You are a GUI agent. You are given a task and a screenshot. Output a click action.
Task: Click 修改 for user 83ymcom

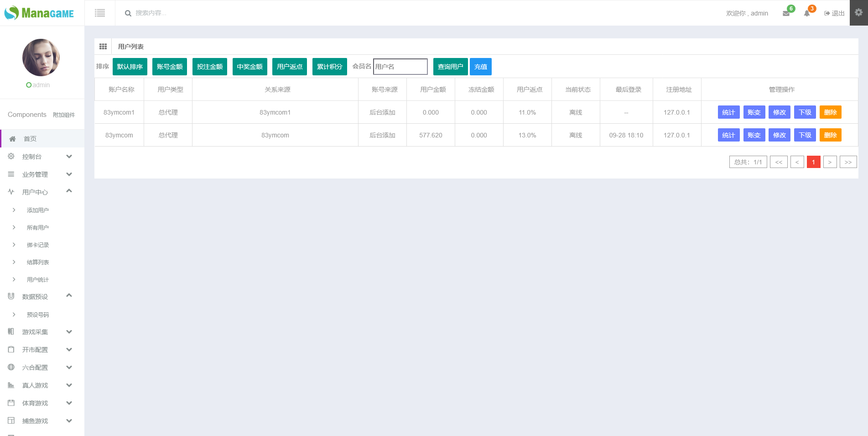[x=779, y=135]
